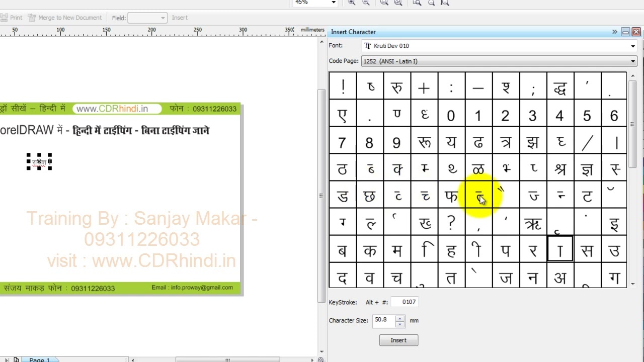Select the digit 5 character cell

pyautogui.click(x=587, y=114)
